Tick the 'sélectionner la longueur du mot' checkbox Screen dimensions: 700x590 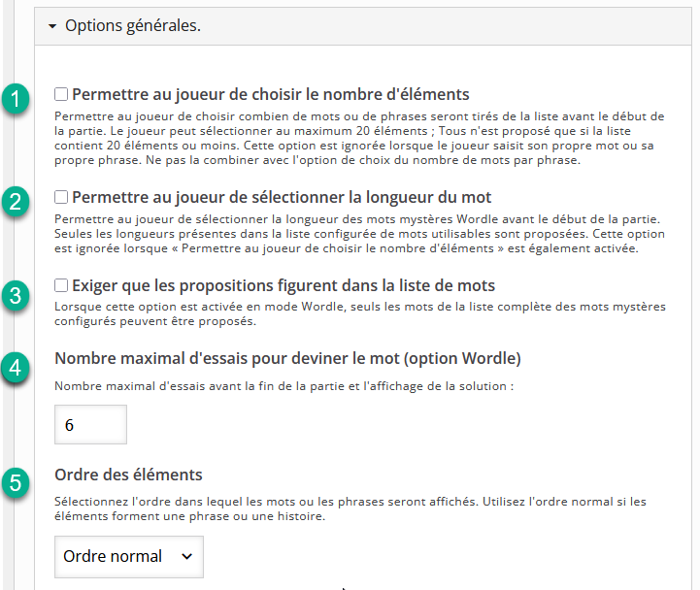coord(61,197)
